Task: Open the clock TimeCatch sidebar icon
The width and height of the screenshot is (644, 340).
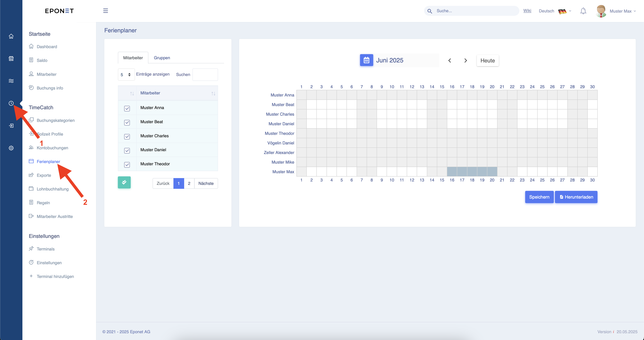Action: pyautogui.click(x=11, y=103)
